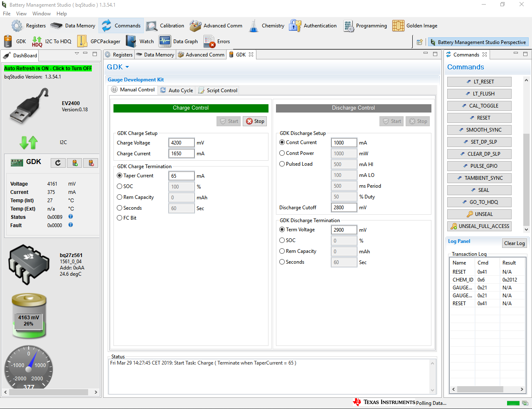Turn off Auto Refresh banner
This screenshot has height=409, width=532.
coord(48,69)
